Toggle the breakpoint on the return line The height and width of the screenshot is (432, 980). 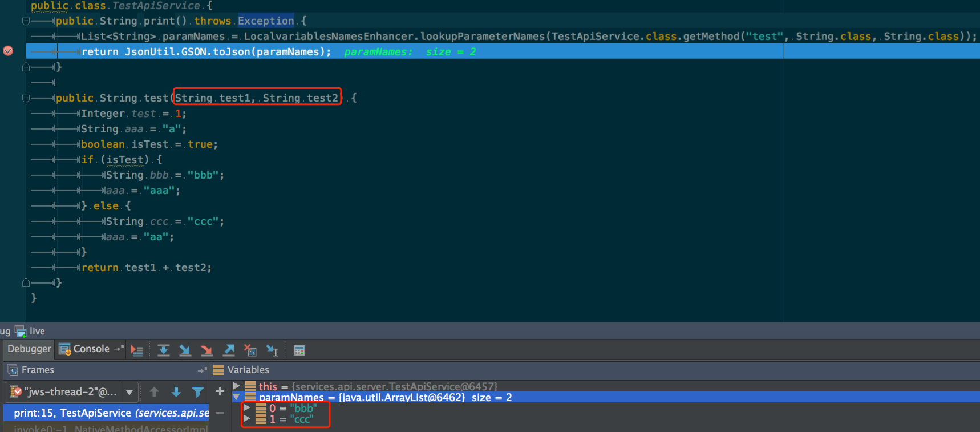coord(8,51)
